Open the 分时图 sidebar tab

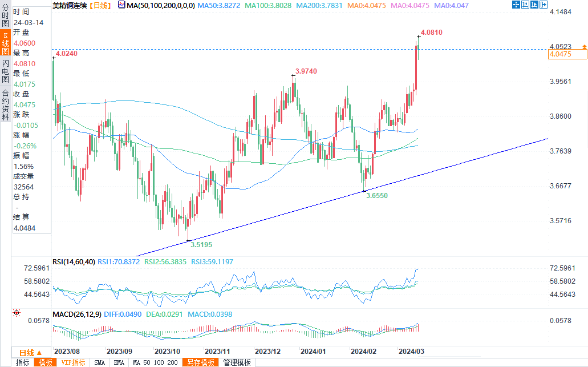click(5, 15)
